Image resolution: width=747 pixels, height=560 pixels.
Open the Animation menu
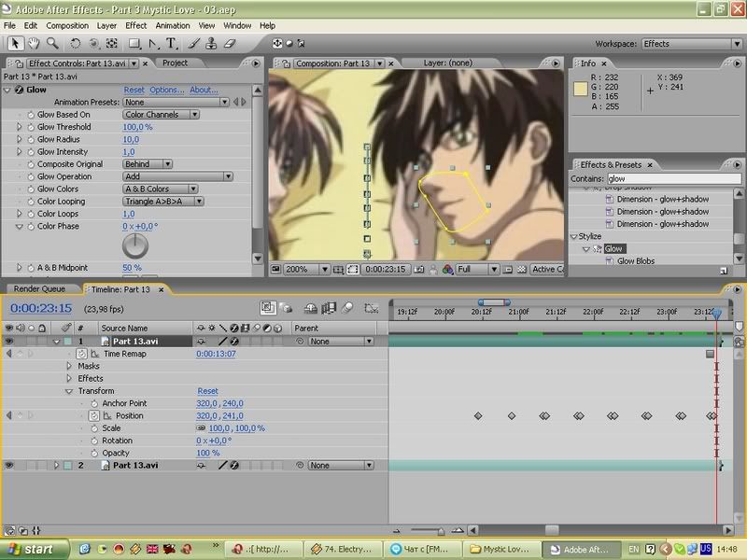173,26
